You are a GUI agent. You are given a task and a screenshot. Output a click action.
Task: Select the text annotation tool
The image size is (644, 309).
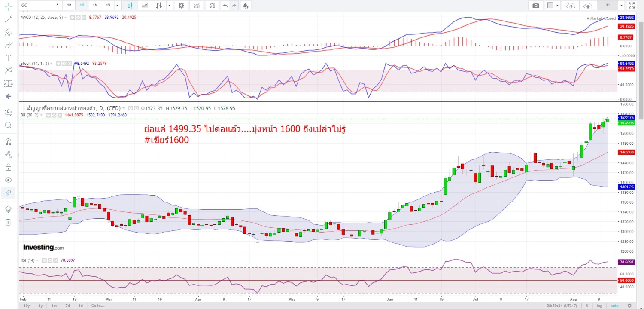8,58
